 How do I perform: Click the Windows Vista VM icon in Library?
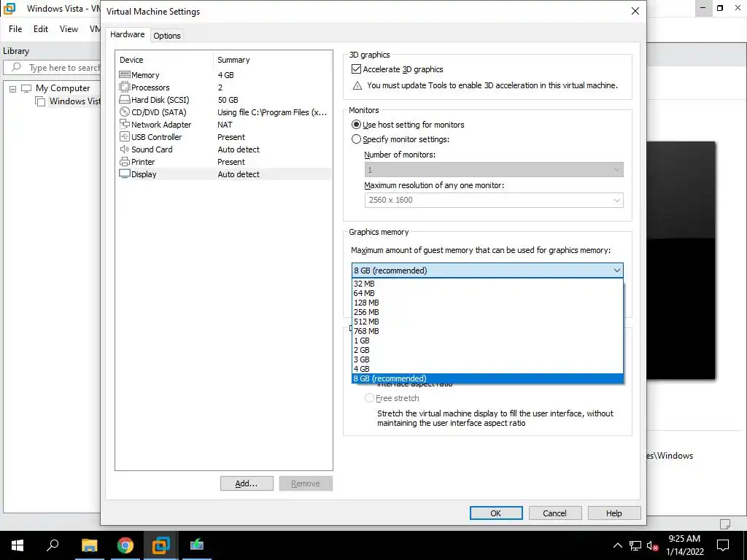coord(40,101)
